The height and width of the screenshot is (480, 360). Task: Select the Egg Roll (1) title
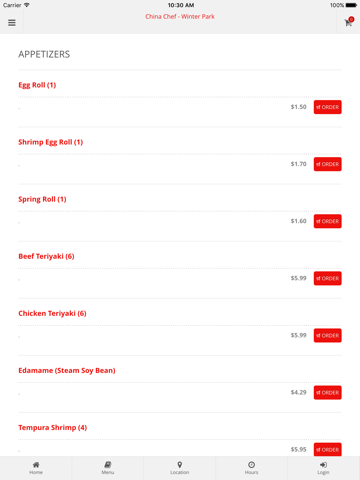click(37, 85)
